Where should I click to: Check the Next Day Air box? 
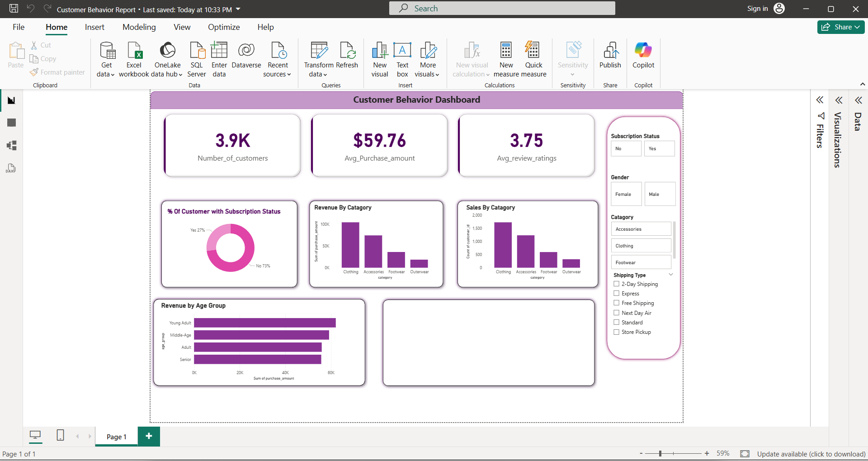click(616, 313)
